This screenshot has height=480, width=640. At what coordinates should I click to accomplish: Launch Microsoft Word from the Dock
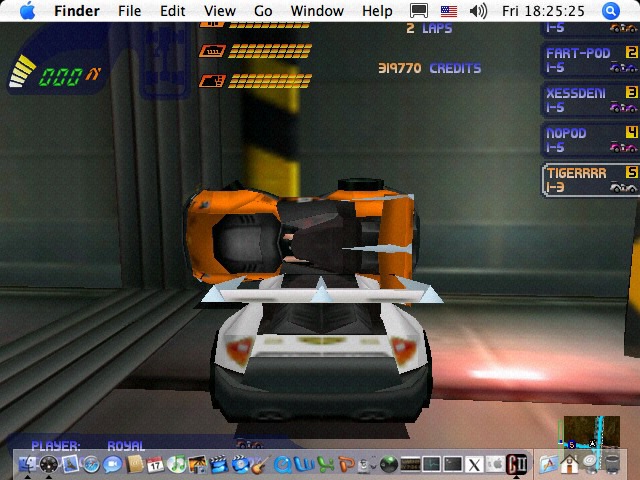304,464
